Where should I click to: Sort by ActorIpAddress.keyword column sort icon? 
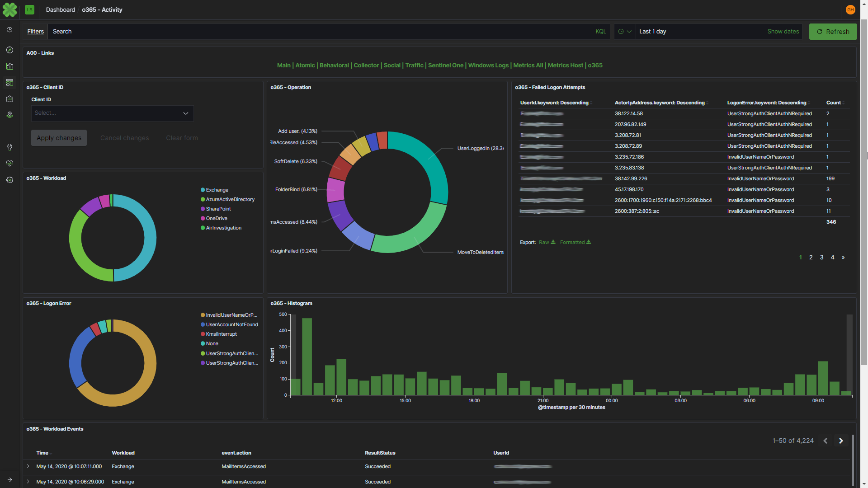point(707,103)
